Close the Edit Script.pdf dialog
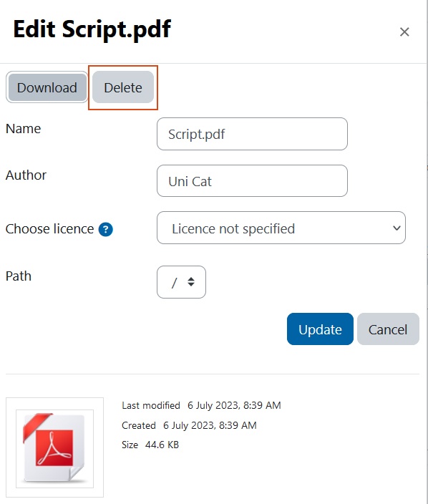428x504 pixels. (x=404, y=31)
